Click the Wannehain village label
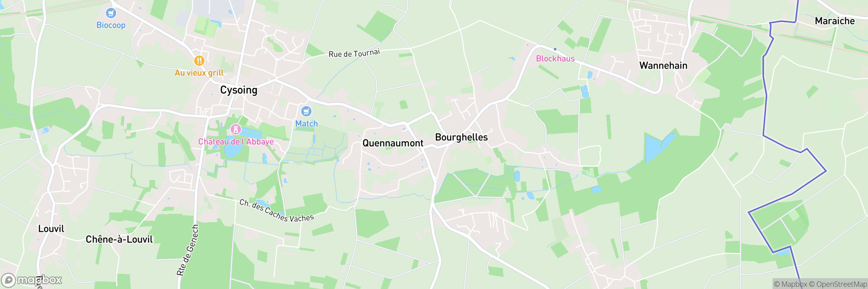This screenshot has width=868, height=289. pyautogui.click(x=663, y=65)
